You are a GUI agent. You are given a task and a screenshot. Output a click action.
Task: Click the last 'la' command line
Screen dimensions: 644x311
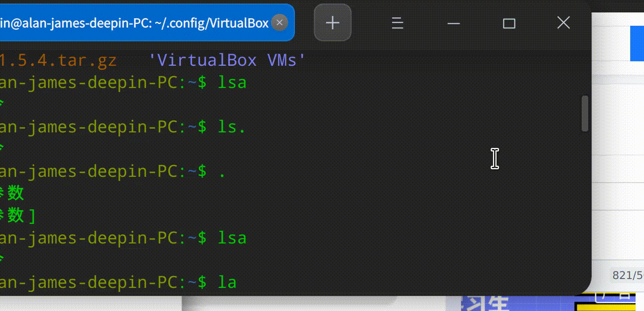[227, 282]
